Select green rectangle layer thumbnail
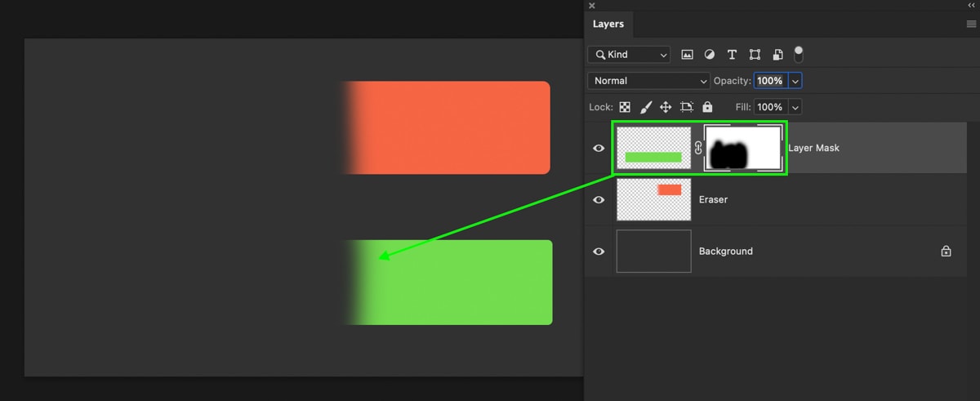The height and width of the screenshot is (401, 980). coord(653,148)
